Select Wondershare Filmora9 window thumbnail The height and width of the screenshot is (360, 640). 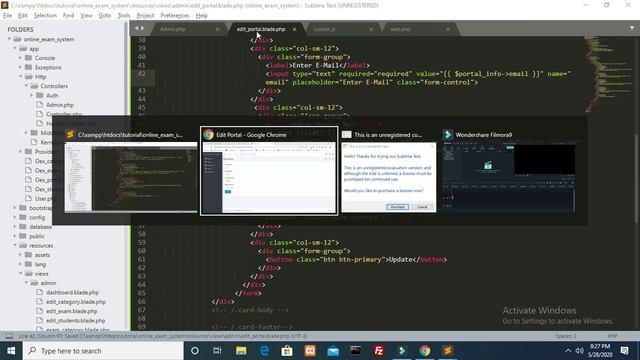(509, 171)
